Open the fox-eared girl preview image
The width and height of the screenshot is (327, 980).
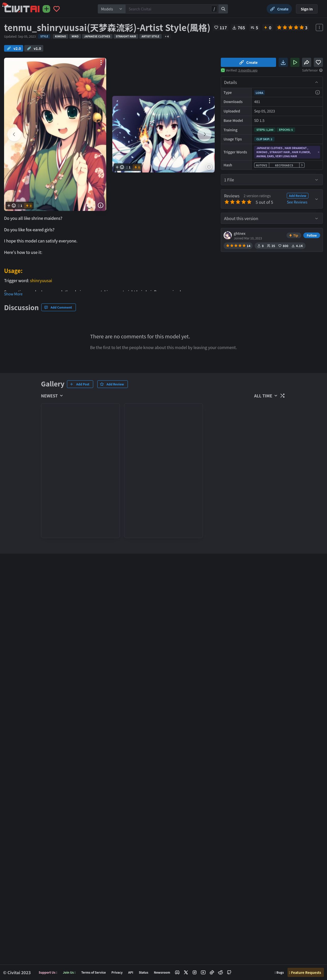163,134
